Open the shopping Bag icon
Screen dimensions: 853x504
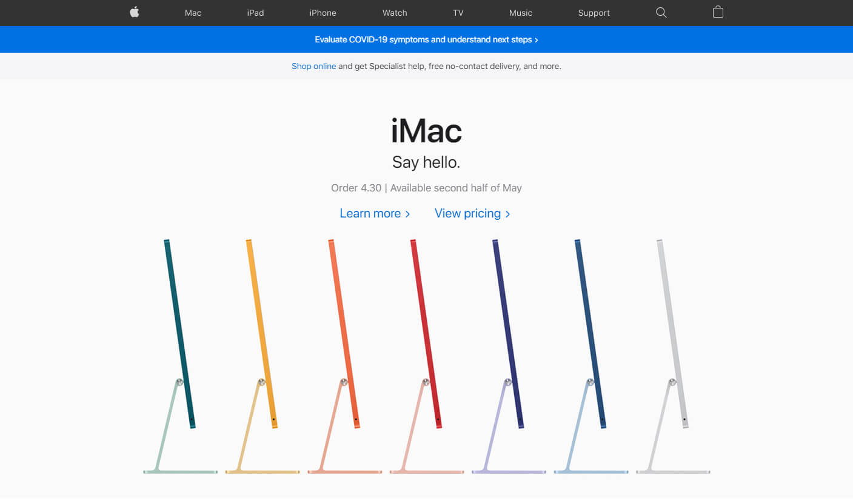point(718,13)
